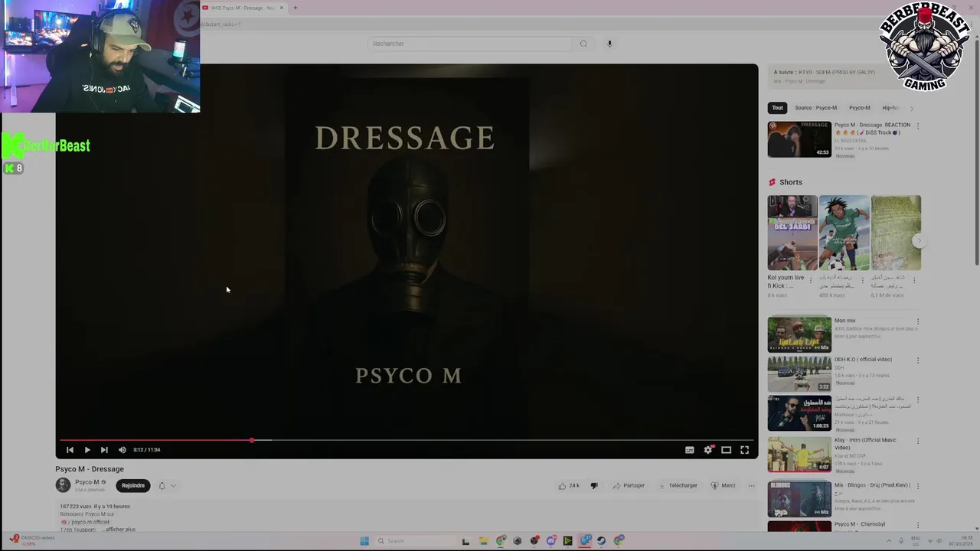The width and height of the screenshot is (980, 551).
Task: Click the Télécharger download button
Action: tap(678, 485)
